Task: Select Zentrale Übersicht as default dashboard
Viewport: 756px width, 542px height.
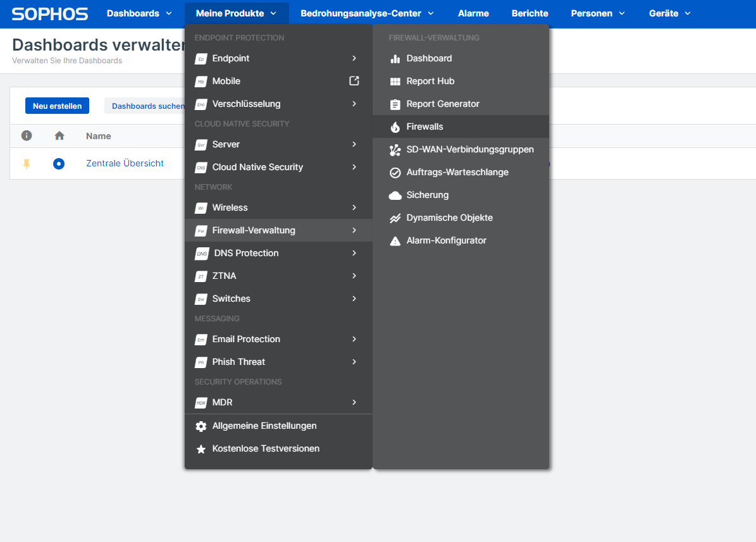Action: [58, 163]
